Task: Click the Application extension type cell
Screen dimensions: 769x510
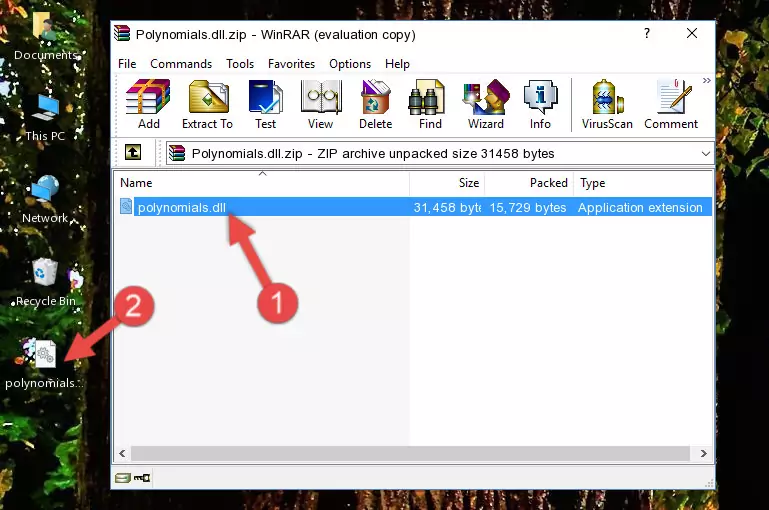Action: click(x=640, y=207)
